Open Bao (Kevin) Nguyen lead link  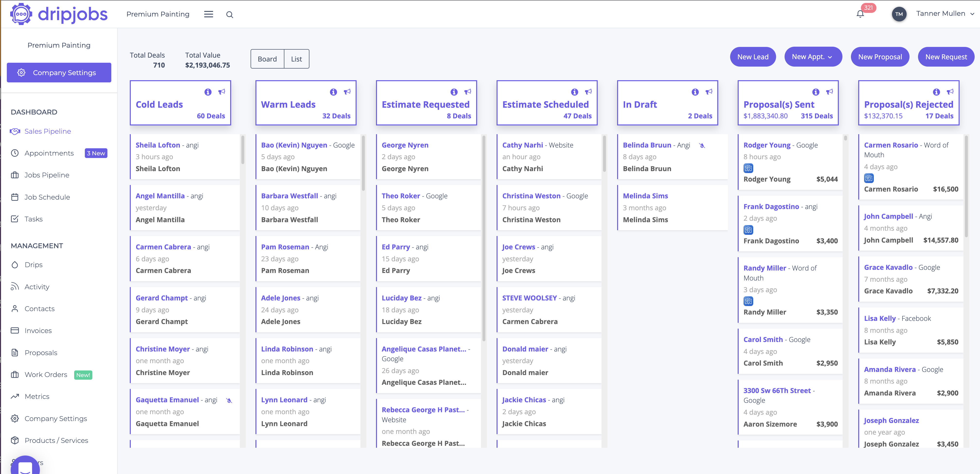pyautogui.click(x=294, y=145)
